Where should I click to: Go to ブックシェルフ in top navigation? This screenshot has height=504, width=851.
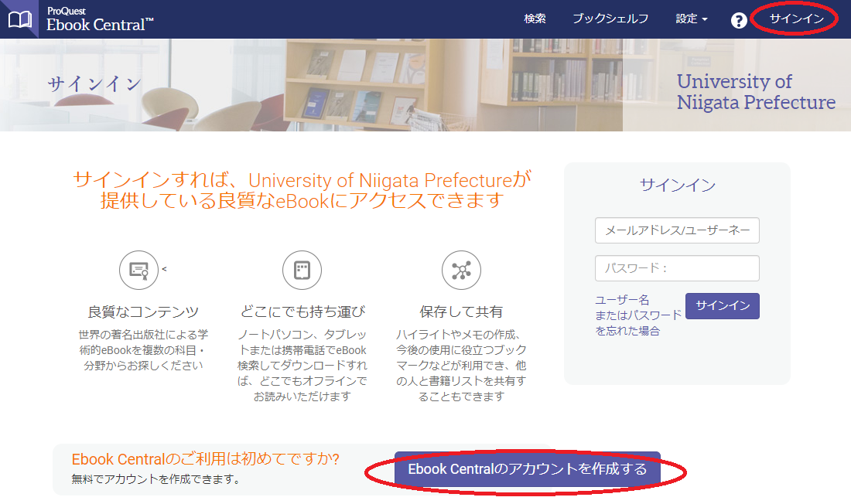[x=610, y=19]
